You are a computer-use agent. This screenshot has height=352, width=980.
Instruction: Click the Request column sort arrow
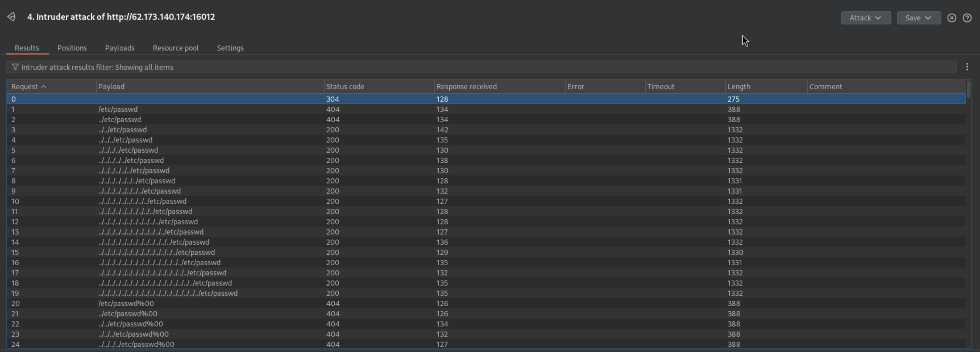43,87
